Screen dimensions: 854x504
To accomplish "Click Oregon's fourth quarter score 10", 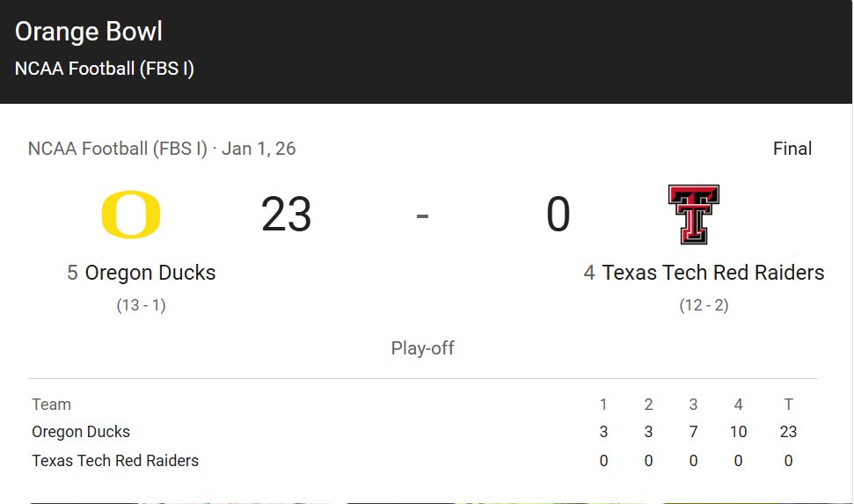I will [x=738, y=432].
